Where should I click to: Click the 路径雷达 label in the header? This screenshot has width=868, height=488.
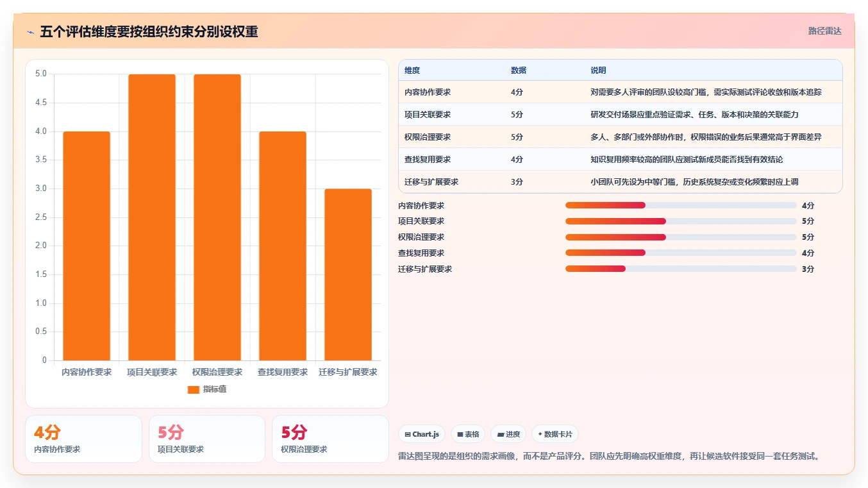click(824, 31)
